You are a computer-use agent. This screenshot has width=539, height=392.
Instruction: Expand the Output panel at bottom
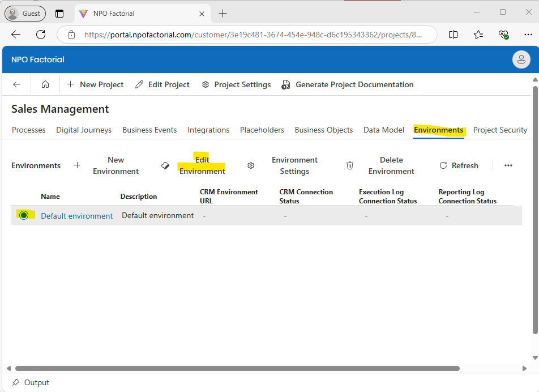point(31,382)
